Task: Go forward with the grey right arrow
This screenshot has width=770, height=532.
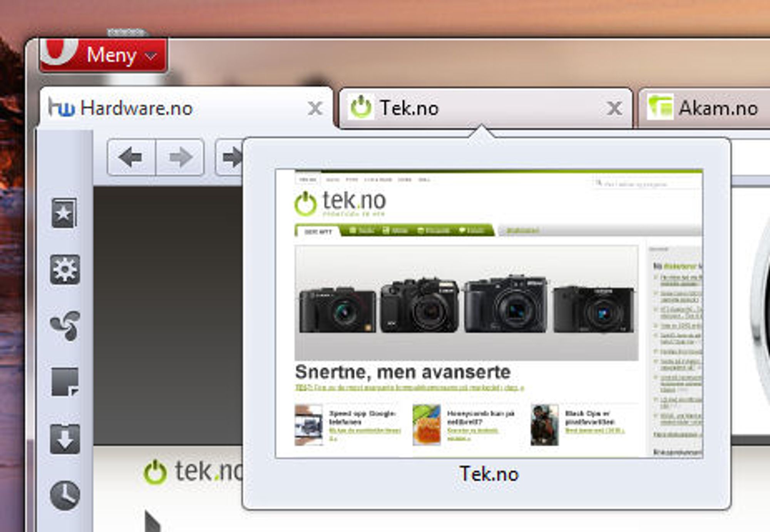Action: (180, 157)
